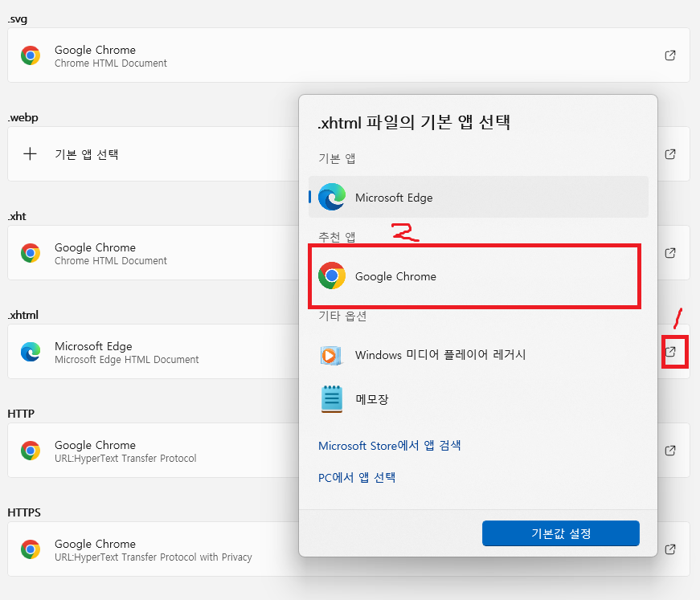Click the 기타 옵션 section label
Screen dimensions: 700x600
342,316
